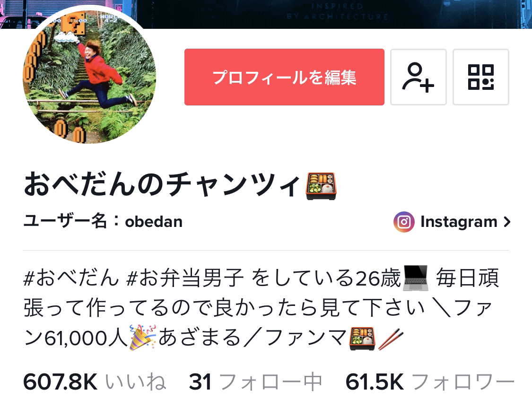Viewport: 532px width, 408px height.
Task: Click the username text obedan
Action: (154, 222)
